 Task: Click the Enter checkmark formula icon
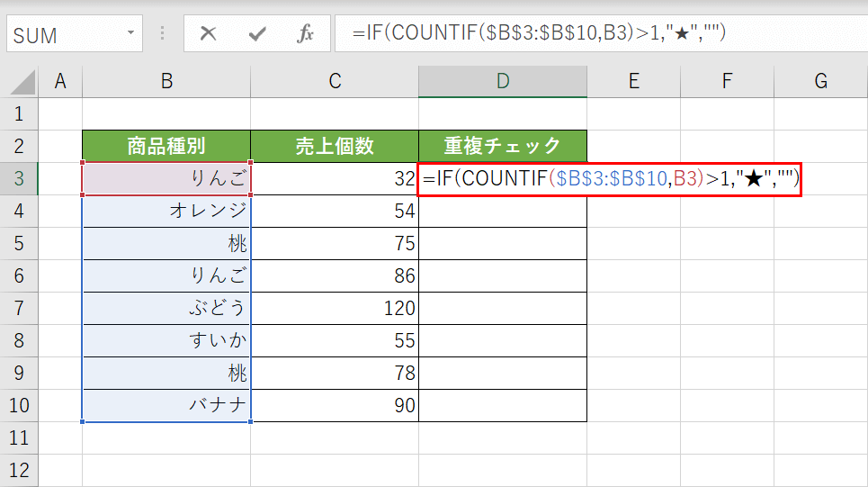tap(257, 34)
